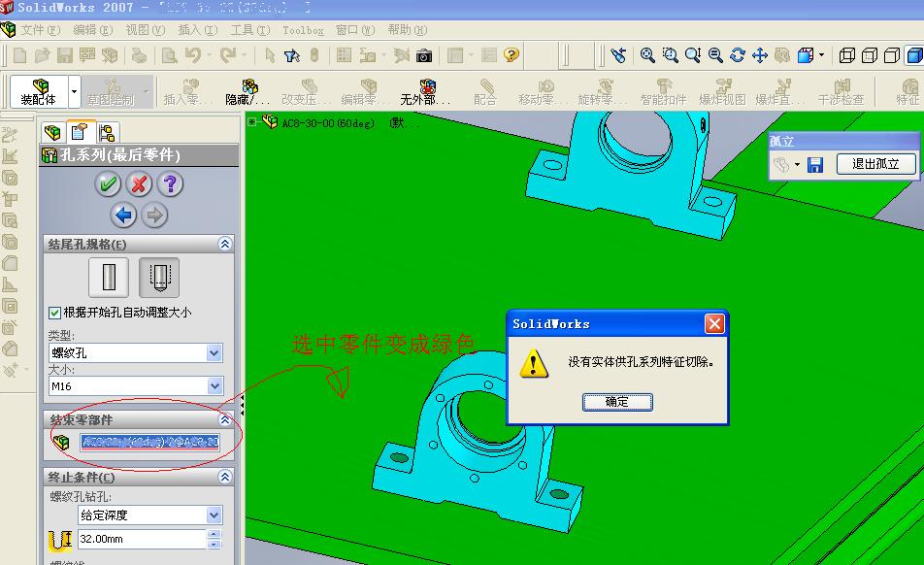Open the 视图 menu
The height and width of the screenshot is (565, 924).
[145, 30]
